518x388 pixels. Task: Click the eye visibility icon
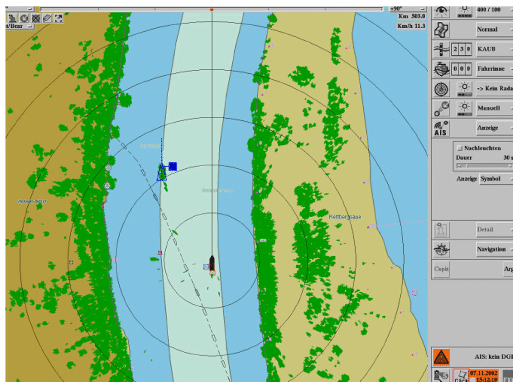point(441,11)
